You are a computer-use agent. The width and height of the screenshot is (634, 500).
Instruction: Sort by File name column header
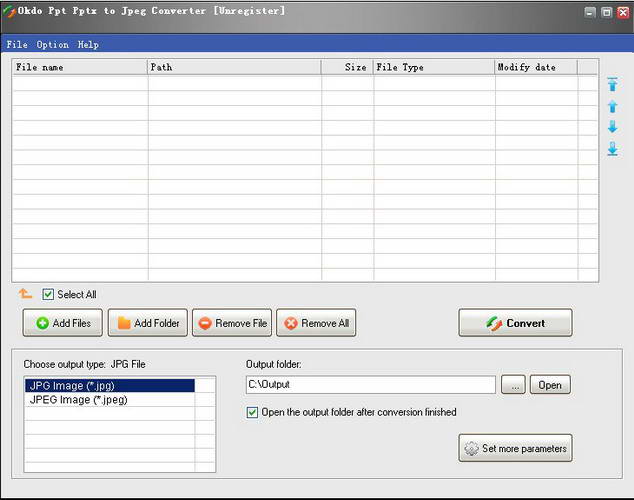tap(80, 67)
